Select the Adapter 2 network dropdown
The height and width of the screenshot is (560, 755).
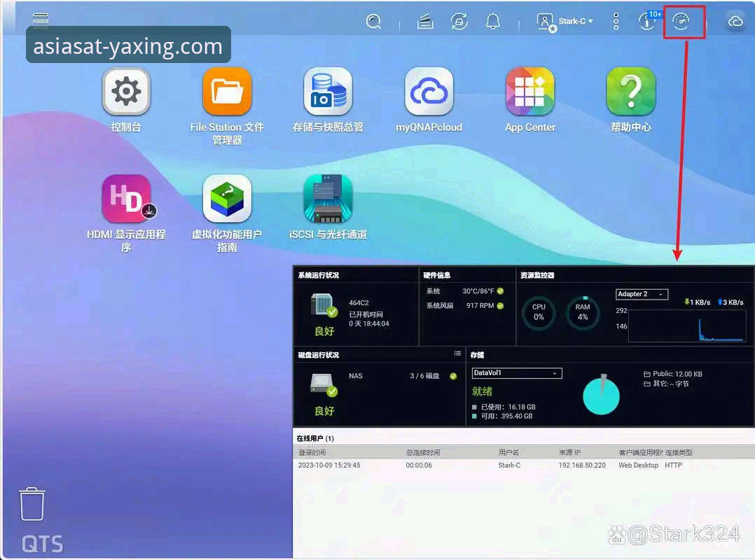coord(642,294)
